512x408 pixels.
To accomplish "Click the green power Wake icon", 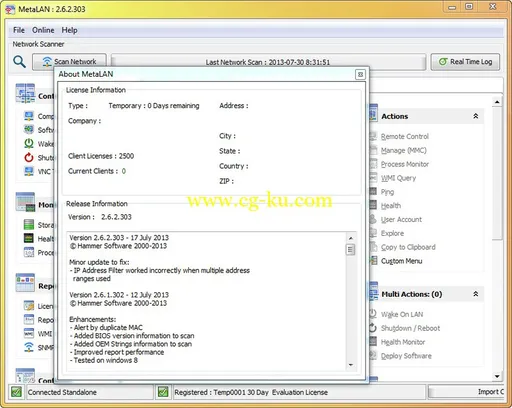I will tap(29, 143).
